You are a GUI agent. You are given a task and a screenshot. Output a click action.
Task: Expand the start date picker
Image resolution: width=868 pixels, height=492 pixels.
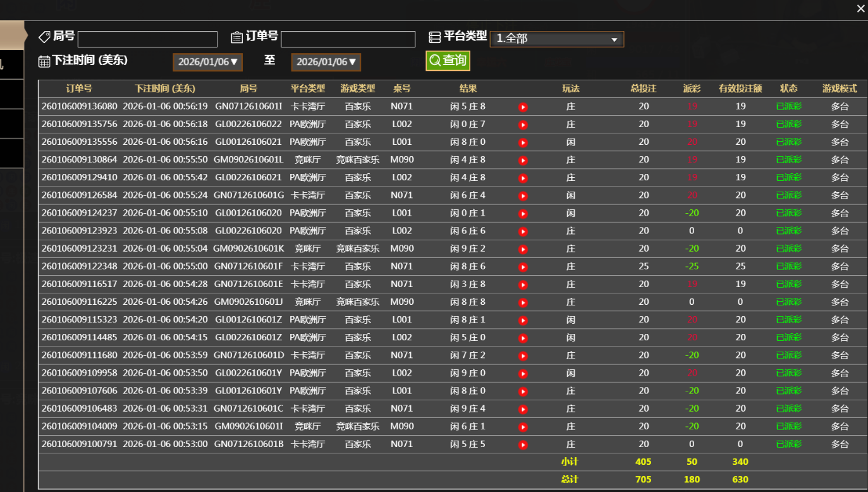tap(208, 62)
